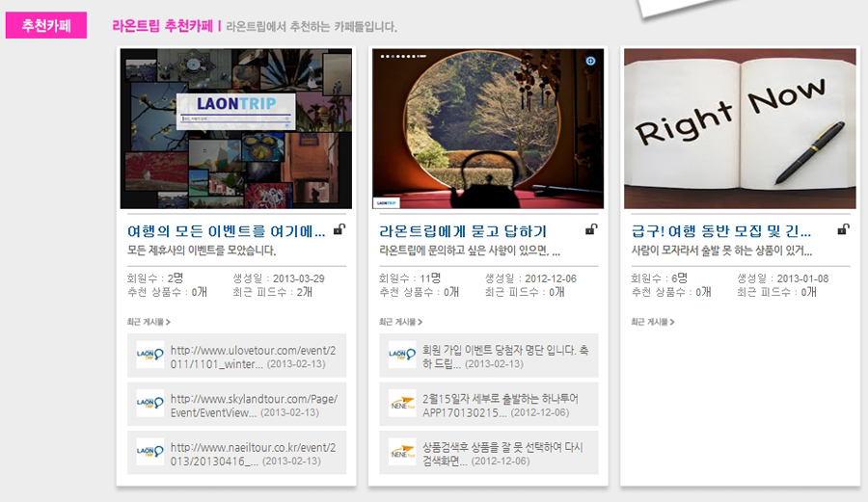This screenshot has height=502, width=868.
Task: Click the description 사람이 모자라서 출발 못 하는 상품이
Action: (721, 251)
